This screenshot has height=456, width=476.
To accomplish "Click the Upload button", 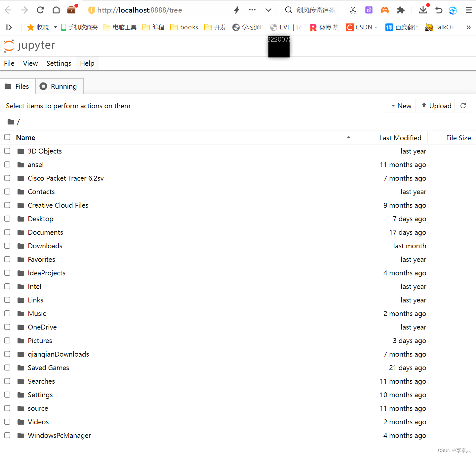I will coord(436,106).
